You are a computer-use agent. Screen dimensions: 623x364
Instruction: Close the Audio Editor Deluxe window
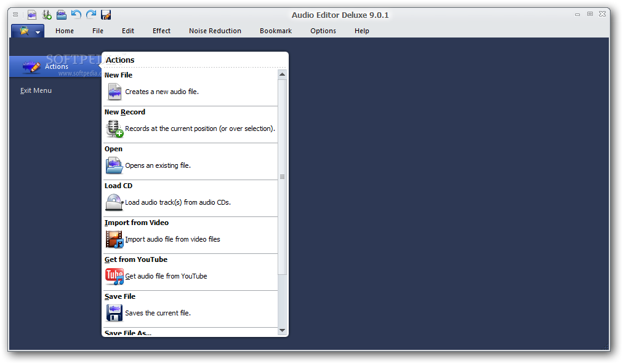(602, 14)
